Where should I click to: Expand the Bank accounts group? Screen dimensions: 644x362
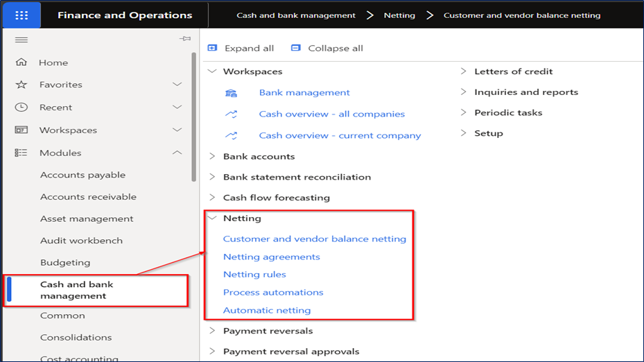click(x=212, y=156)
